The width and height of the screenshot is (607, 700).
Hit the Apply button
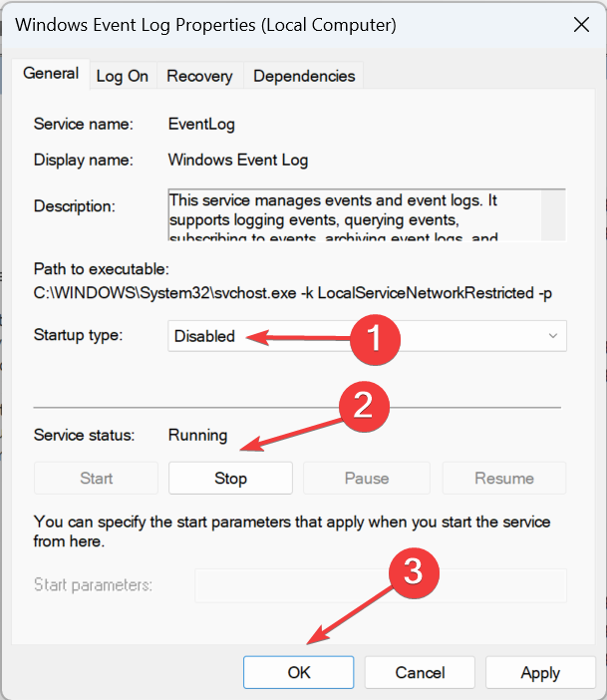[540, 673]
